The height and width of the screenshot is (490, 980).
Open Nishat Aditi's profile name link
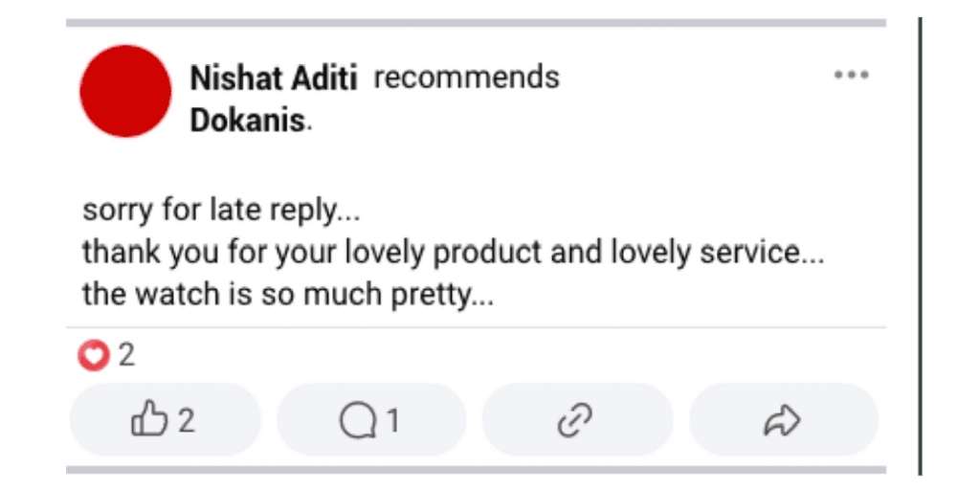point(274,78)
